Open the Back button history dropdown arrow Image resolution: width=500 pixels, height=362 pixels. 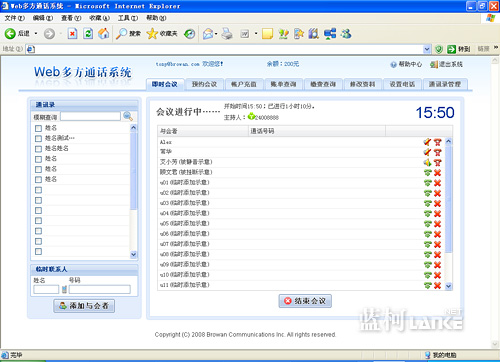36,34
